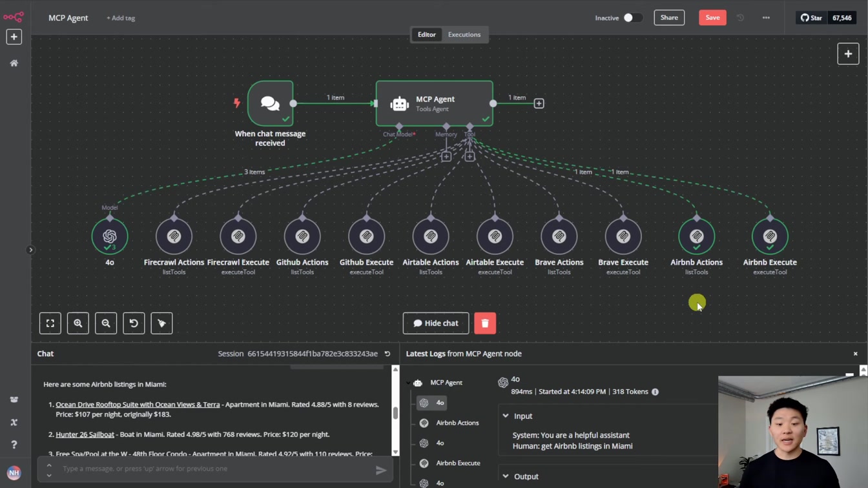
Task: Click Add tag next to workflow name
Action: [121, 18]
